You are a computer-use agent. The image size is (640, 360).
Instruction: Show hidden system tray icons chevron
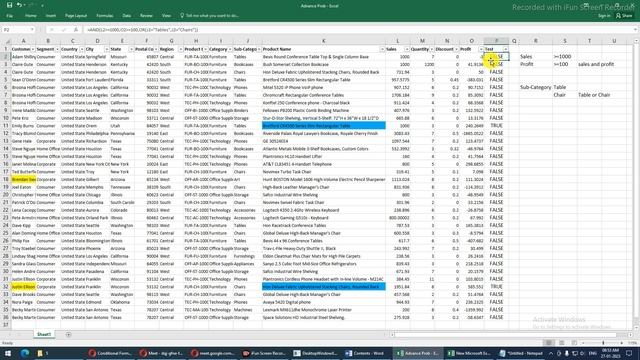(551, 353)
